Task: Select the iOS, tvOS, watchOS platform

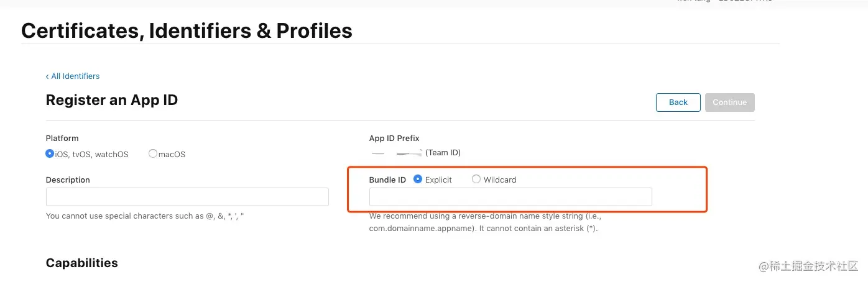Action: click(50, 153)
